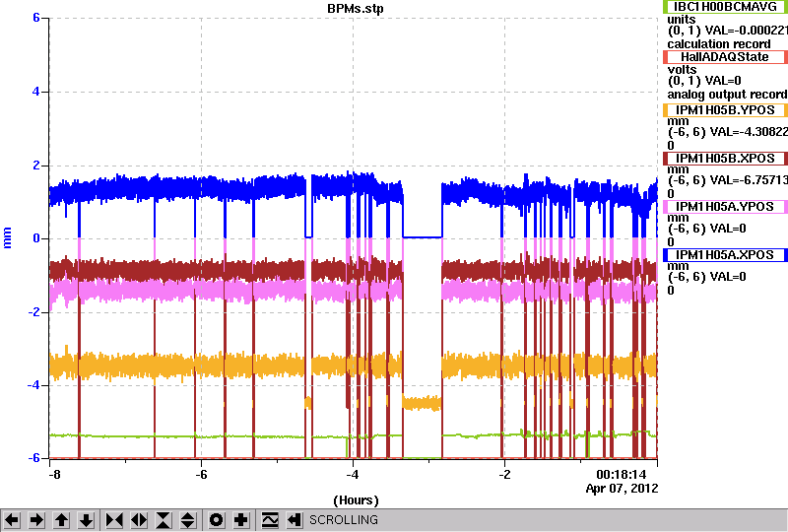Click the circle icon in the toolbar

tap(217, 520)
